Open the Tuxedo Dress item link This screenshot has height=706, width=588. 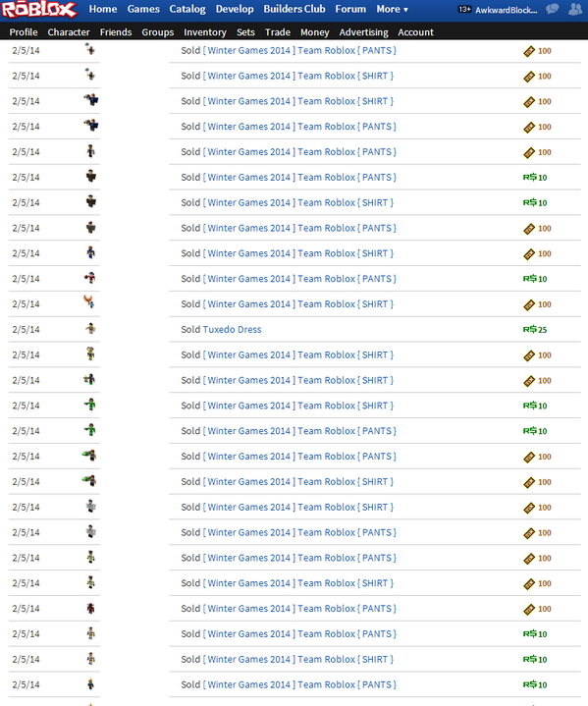pyautogui.click(x=232, y=330)
